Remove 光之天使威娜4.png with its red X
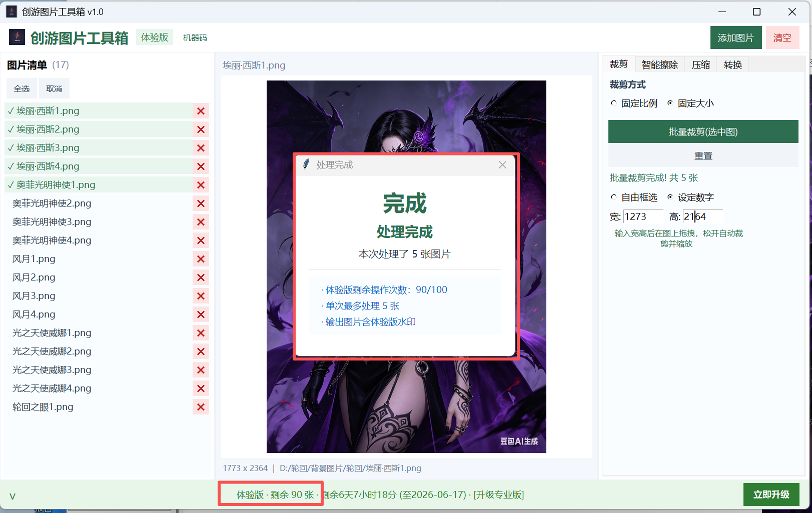Image resolution: width=812 pixels, height=513 pixels. tap(201, 388)
